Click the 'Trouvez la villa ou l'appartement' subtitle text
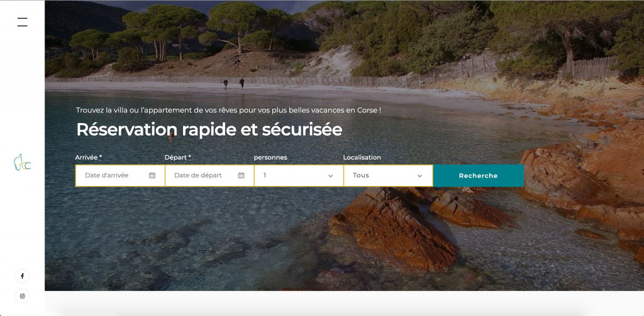 [x=228, y=110]
